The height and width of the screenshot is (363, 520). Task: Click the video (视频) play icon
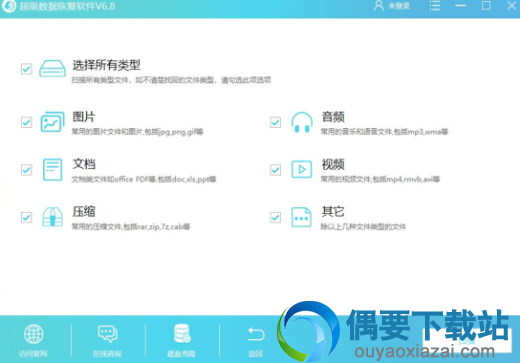302,170
